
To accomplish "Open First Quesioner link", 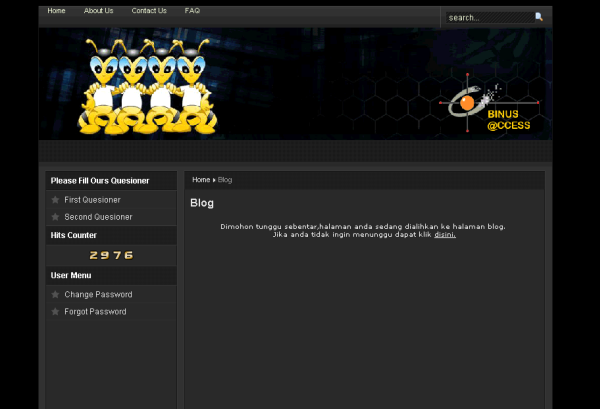I will coord(92,200).
